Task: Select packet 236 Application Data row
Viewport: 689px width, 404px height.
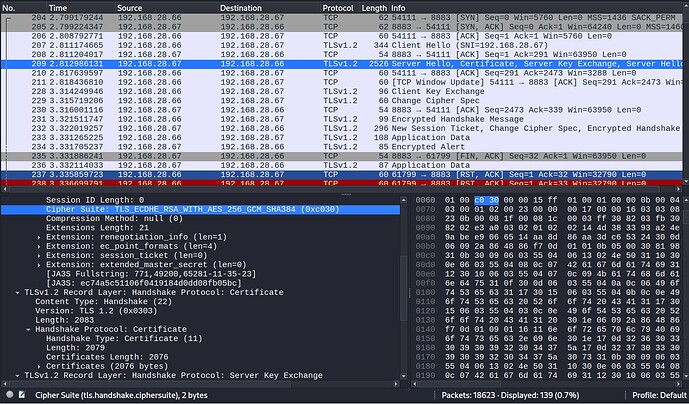Action: click(342, 165)
